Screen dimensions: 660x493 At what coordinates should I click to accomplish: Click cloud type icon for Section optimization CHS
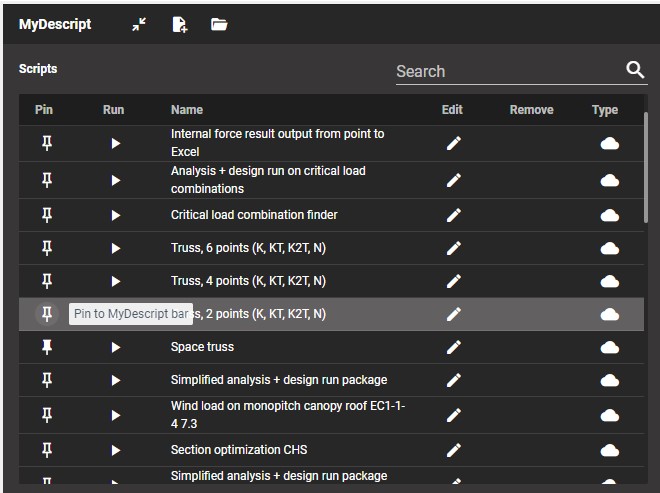click(609, 450)
